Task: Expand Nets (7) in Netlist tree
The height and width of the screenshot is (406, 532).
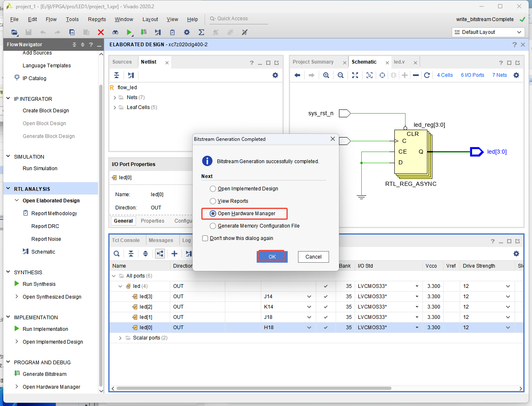Action: pos(115,97)
